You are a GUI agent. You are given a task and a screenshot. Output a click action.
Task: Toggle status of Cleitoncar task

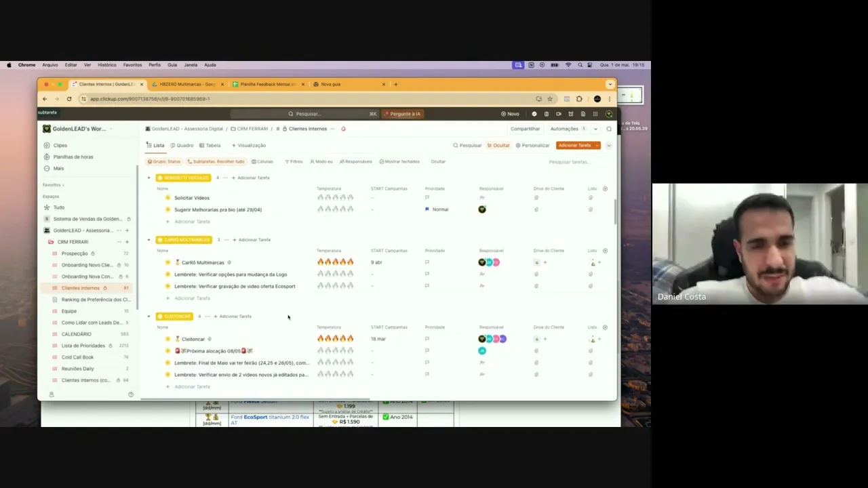click(167, 339)
